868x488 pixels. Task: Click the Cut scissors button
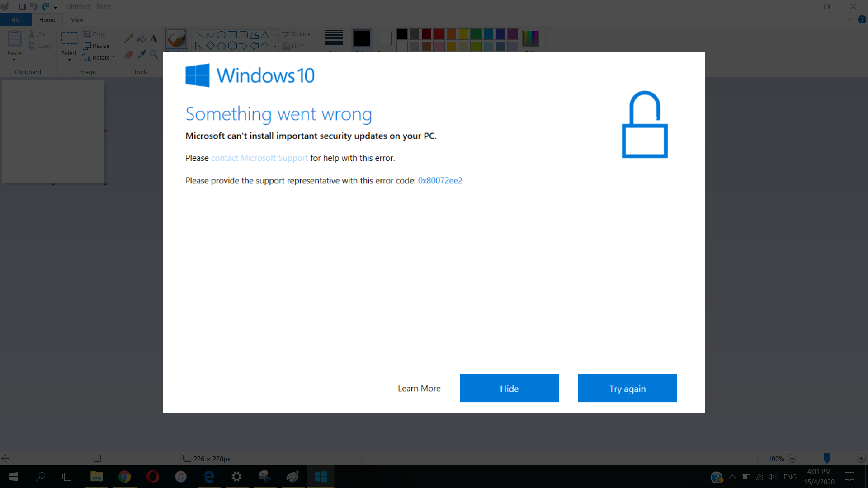pyautogui.click(x=38, y=34)
